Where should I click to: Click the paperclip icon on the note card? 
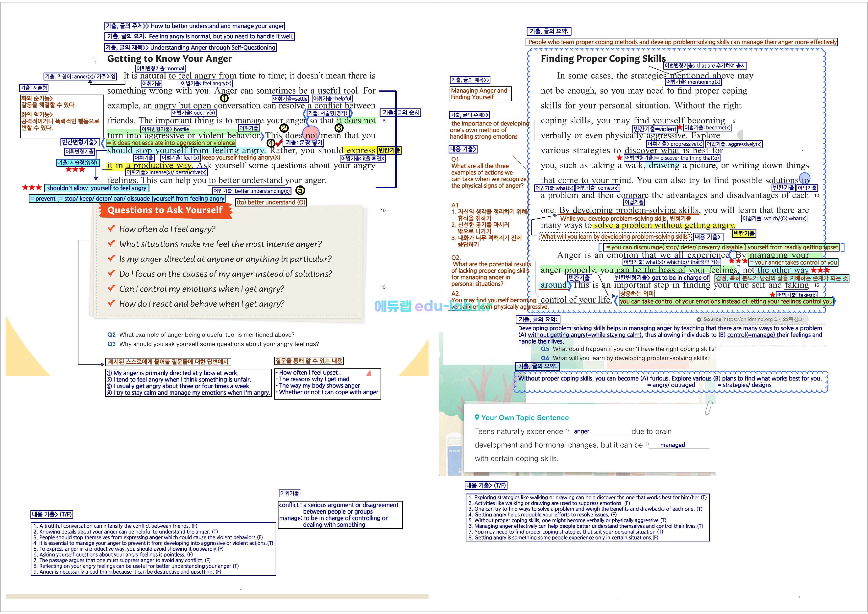[x=709, y=408]
